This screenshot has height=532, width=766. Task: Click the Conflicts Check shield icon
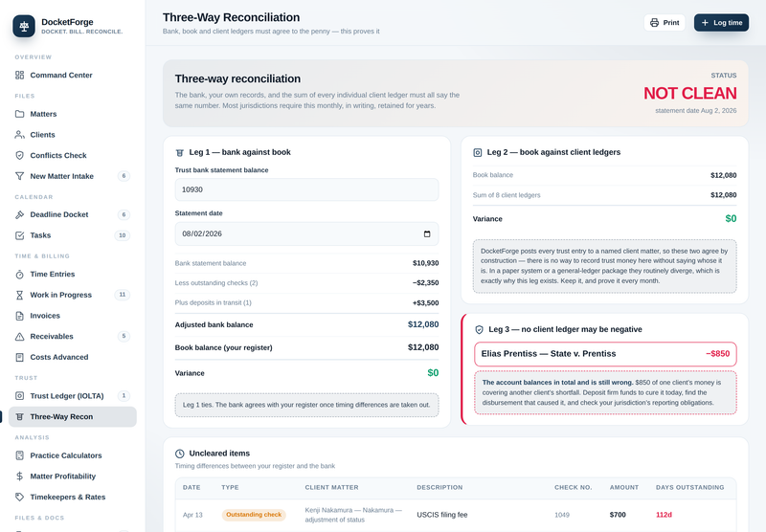coord(19,155)
